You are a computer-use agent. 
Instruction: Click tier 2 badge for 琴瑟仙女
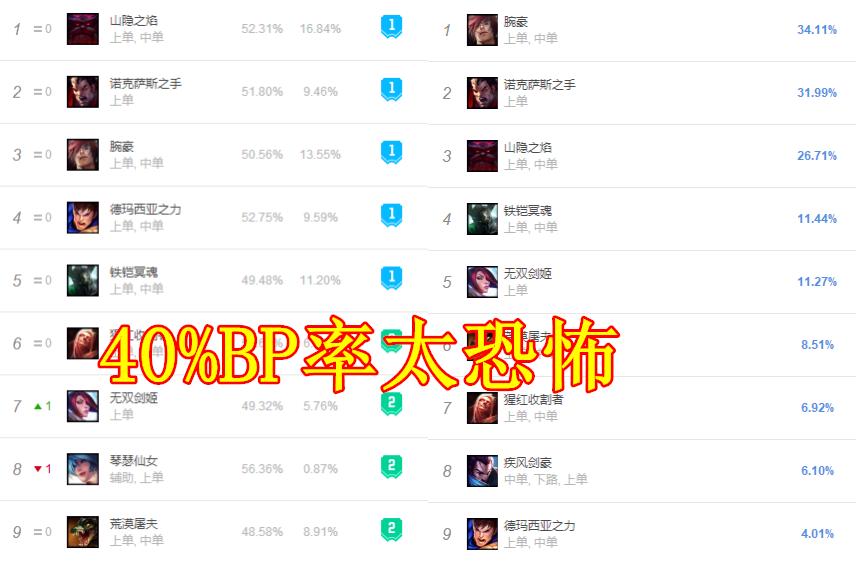pos(391,467)
